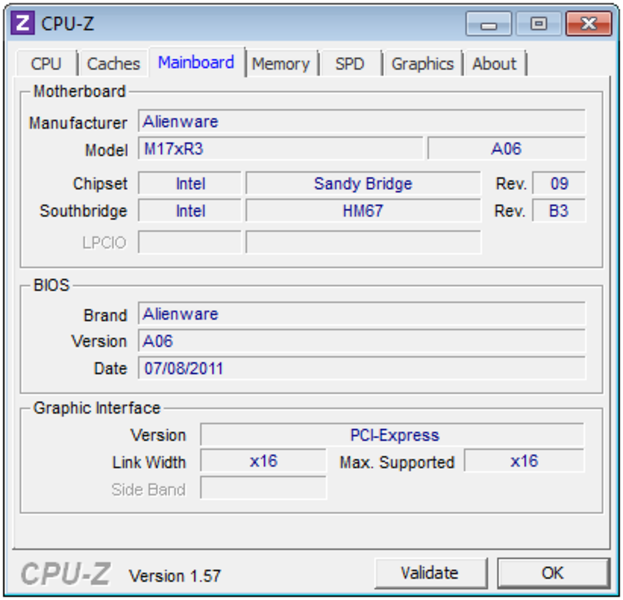Click the empty Side Band field

click(x=263, y=488)
